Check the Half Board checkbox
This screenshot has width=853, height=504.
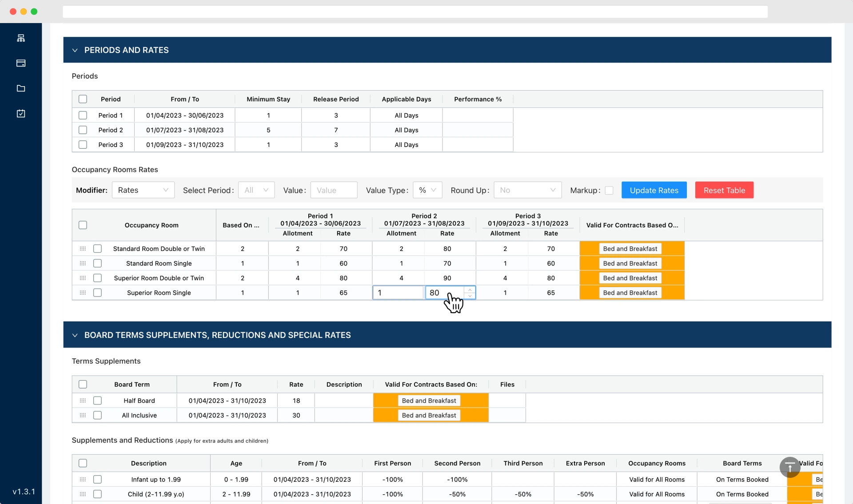tap(97, 401)
